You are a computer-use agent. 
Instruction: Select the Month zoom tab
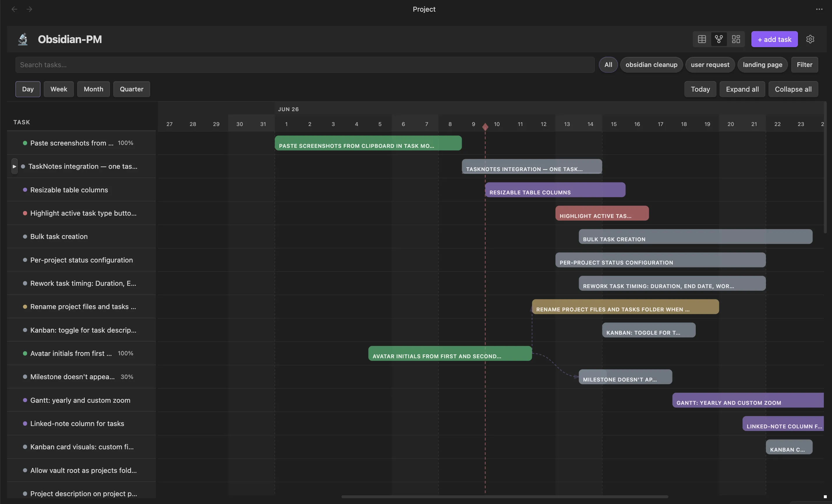click(93, 89)
